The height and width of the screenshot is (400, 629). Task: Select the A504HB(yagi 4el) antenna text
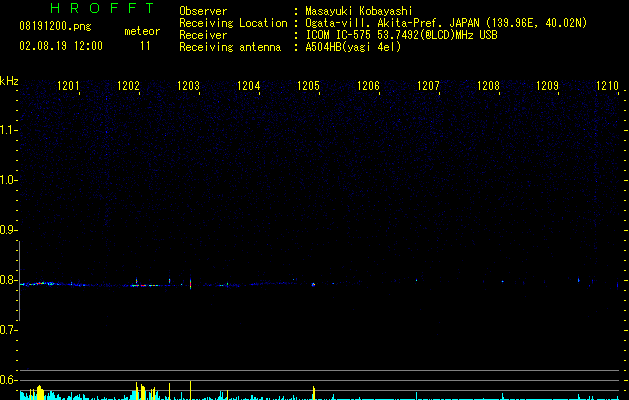point(353,47)
